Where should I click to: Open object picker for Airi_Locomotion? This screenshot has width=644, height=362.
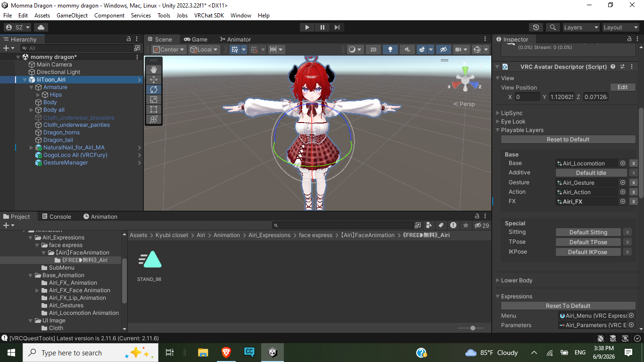pyautogui.click(x=622, y=163)
